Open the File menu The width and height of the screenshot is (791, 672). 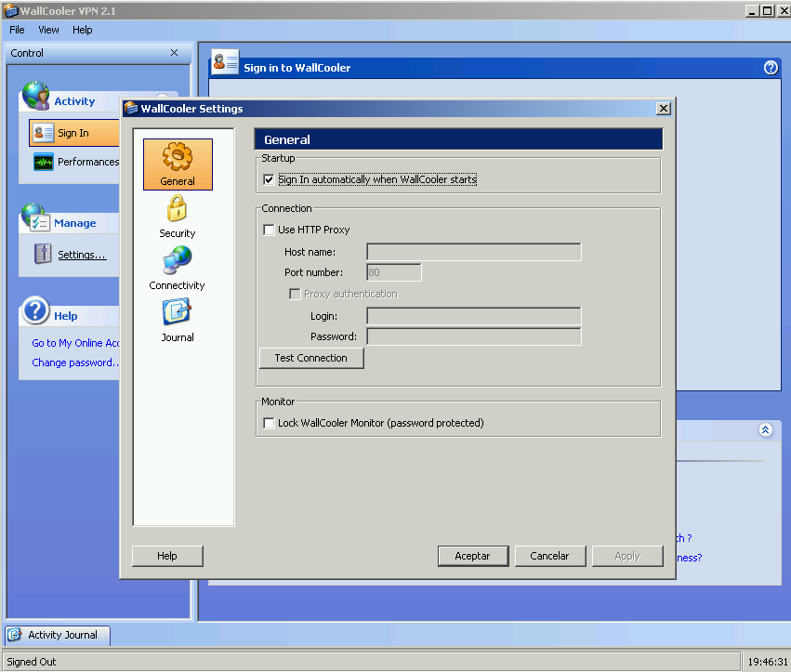pos(17,30)
